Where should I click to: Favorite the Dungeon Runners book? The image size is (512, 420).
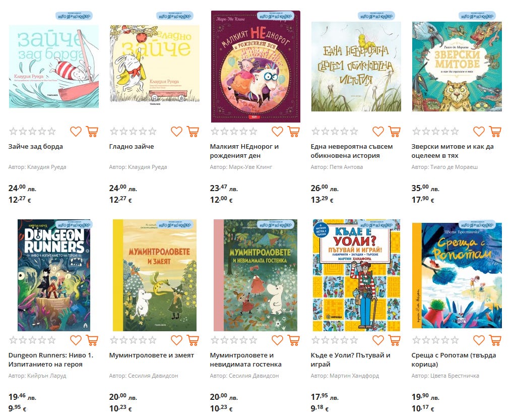[76, 340]
